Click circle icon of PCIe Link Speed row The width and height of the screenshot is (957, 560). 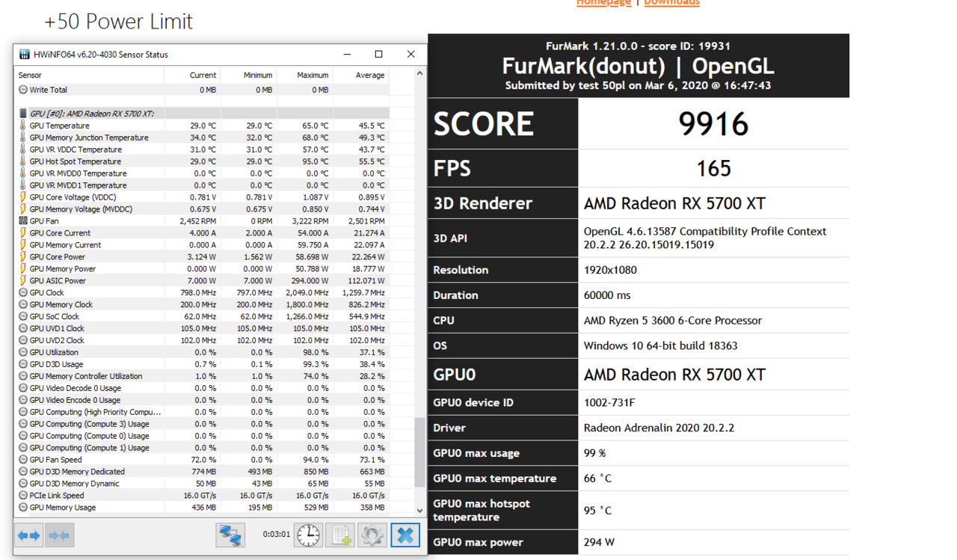tap(23, 496)
